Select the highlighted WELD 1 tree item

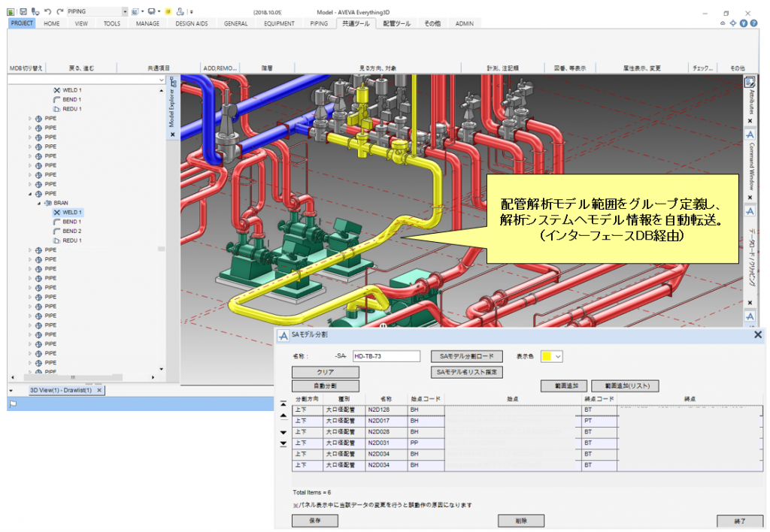click(67, 213)
